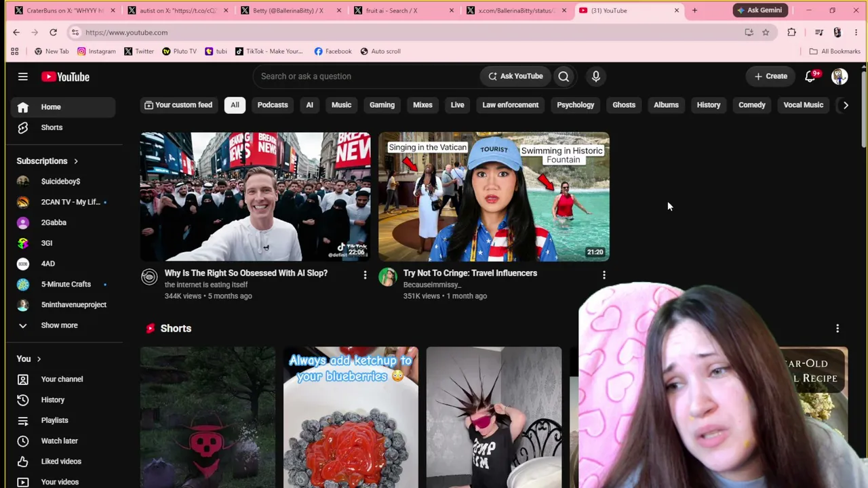Open Your custom feed
Image resolution: width=868 pixels, height=488 pixels.
[178, 105]
